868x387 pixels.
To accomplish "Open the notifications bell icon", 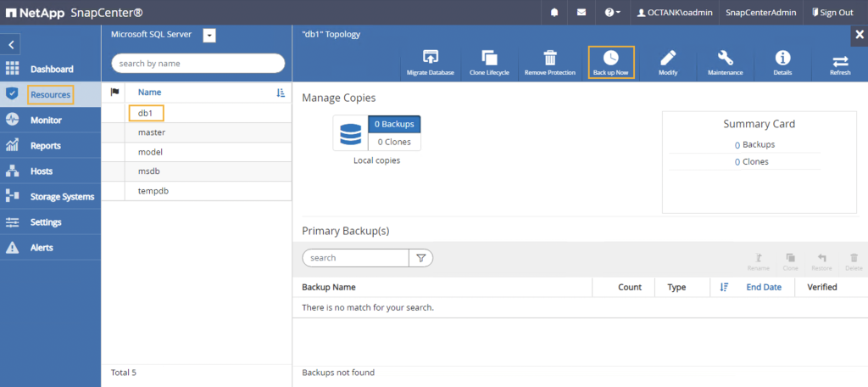I will [x=554, y=12].
